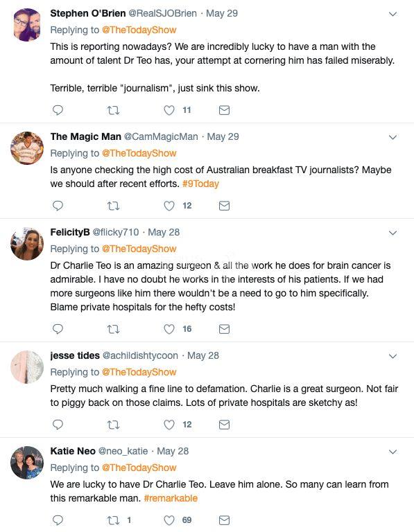Reply to Stephen O'Brien's tweet
414x532 pixels.
coord(58,110)
